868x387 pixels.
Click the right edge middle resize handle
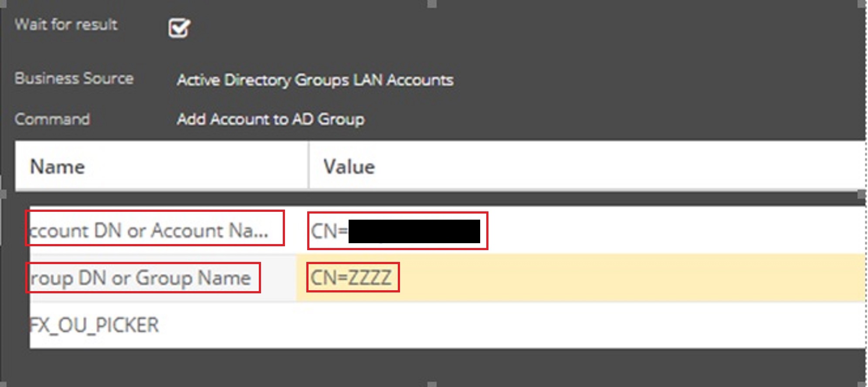(x=861, y=193)
